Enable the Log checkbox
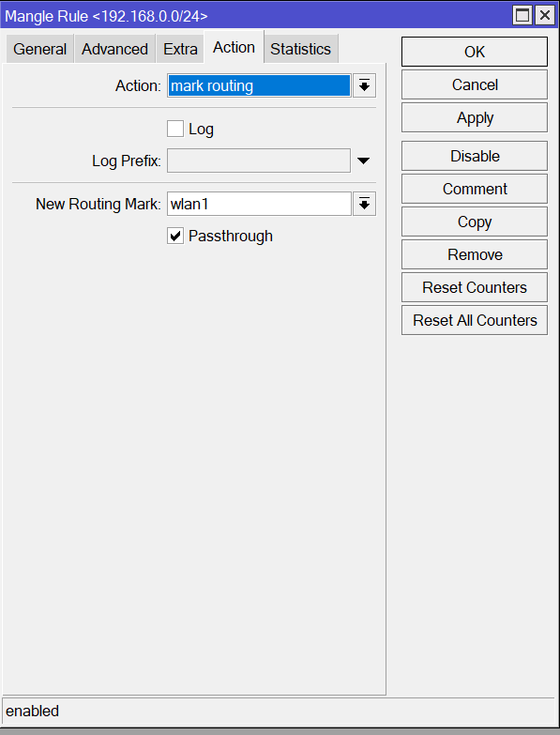 (x=175, y=129)
